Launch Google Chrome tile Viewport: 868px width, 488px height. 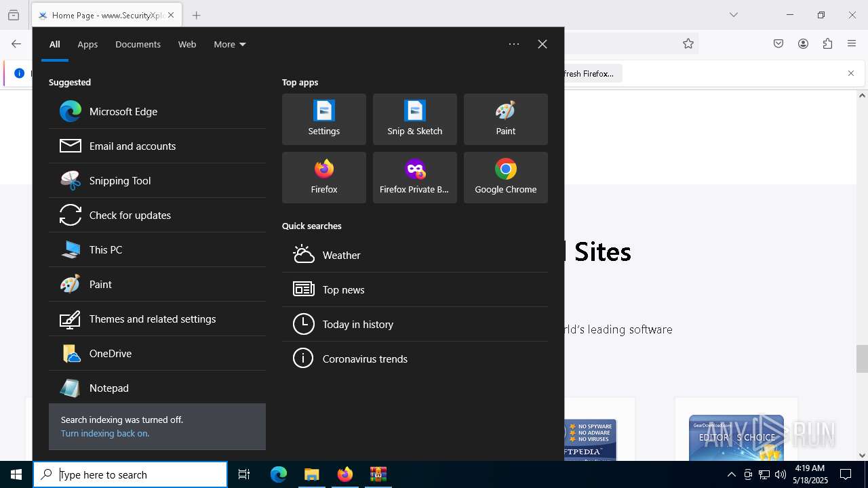pyautogui.click(x=506, y=178)
